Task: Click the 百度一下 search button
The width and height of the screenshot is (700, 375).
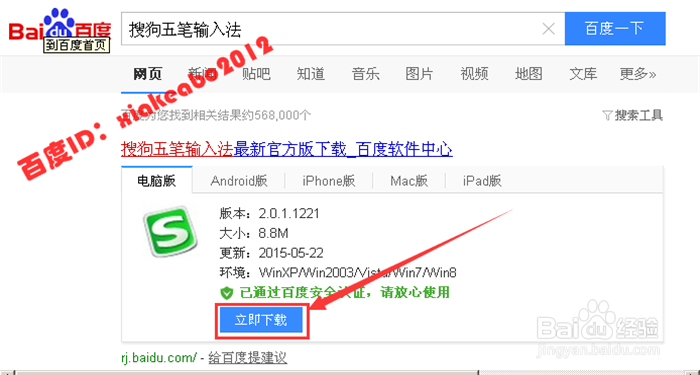Action: click(x=615, y=29)
